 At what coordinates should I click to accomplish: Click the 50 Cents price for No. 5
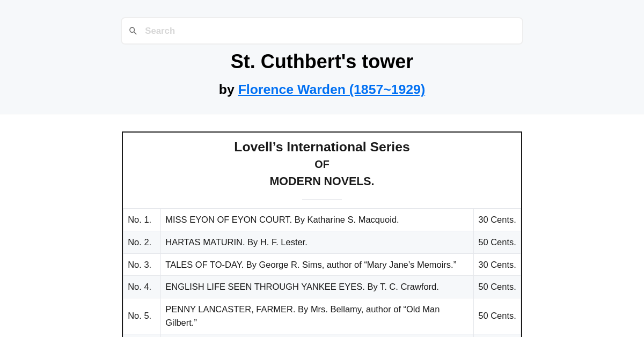497,316
